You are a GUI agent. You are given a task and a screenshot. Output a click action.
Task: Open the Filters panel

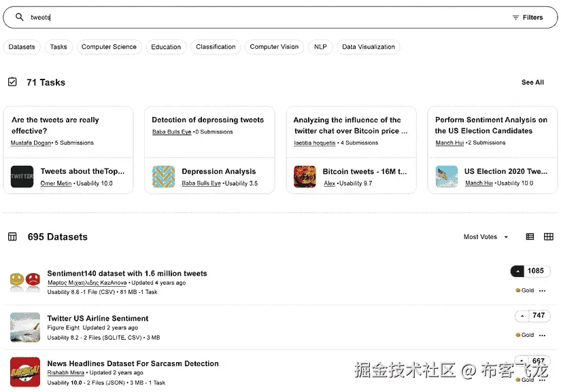coord(528,17)
